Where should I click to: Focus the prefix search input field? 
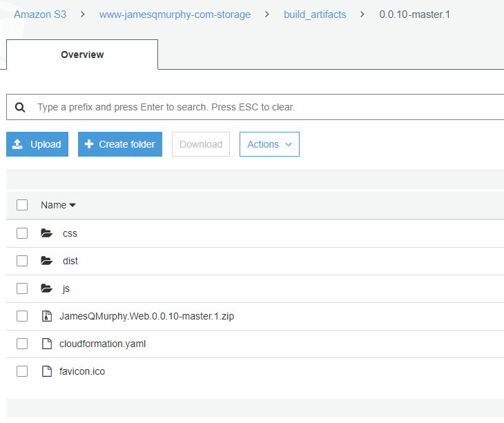257,107
